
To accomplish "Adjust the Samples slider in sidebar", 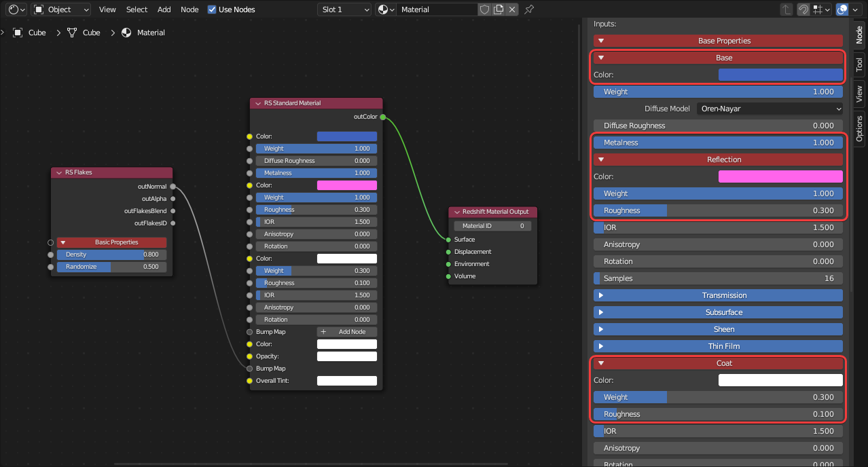I will [718, 278].
